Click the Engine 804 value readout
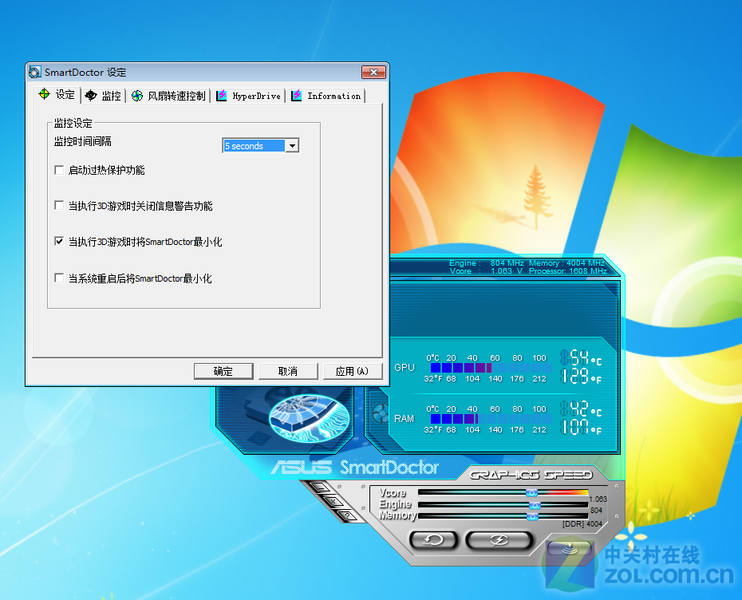The height and width of the screenshot is (600, 742). (x=596, y=511)
